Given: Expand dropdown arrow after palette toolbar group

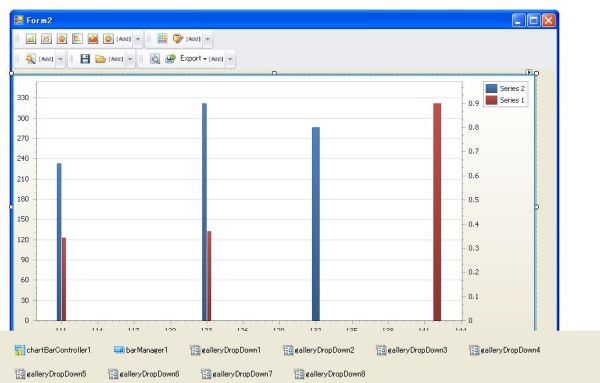Looking at the screenshot, I should (x=207, y=39).
